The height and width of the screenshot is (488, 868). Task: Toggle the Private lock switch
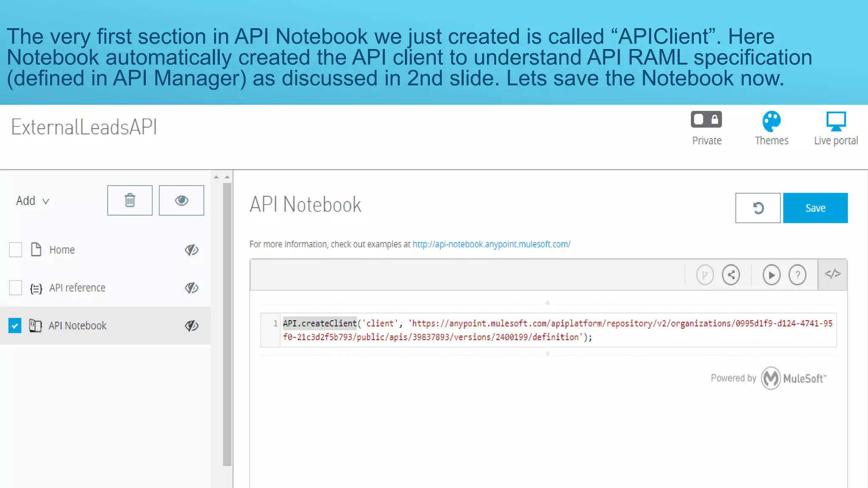tap(706, 119)
